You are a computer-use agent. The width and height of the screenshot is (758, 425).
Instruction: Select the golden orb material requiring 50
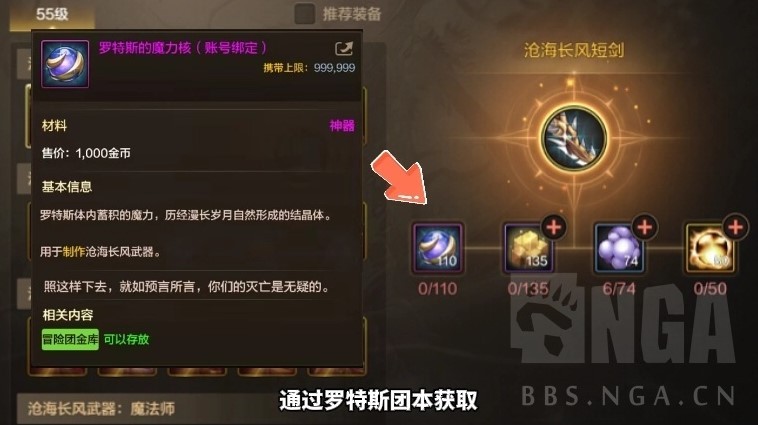click(x=710, y=247)
